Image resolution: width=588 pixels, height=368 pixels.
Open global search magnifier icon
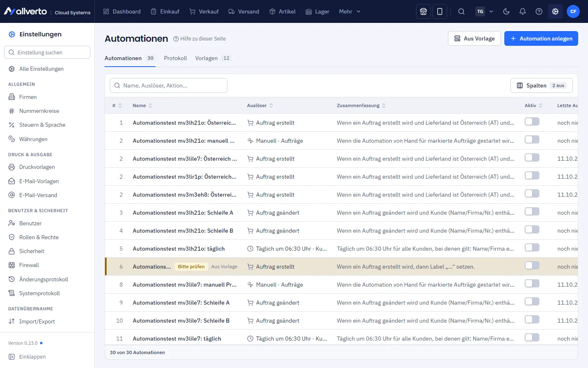461,11
